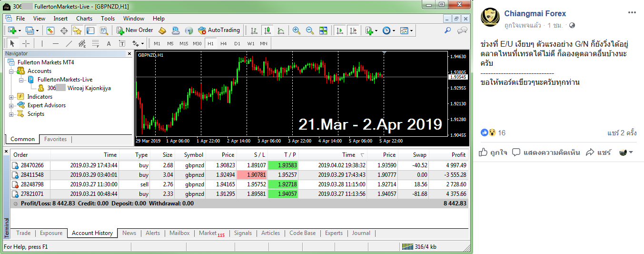Viewport: 644px width, 254px height.
Task: Open the Strategy Tester magnifier icon
Action: pyautogui.click(x=104, y=30)
